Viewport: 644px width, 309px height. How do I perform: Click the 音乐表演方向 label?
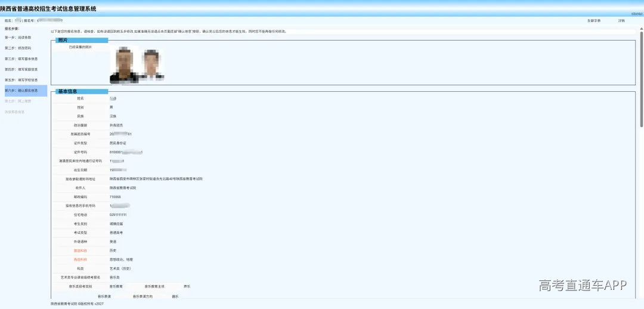[x=143, y=296]
